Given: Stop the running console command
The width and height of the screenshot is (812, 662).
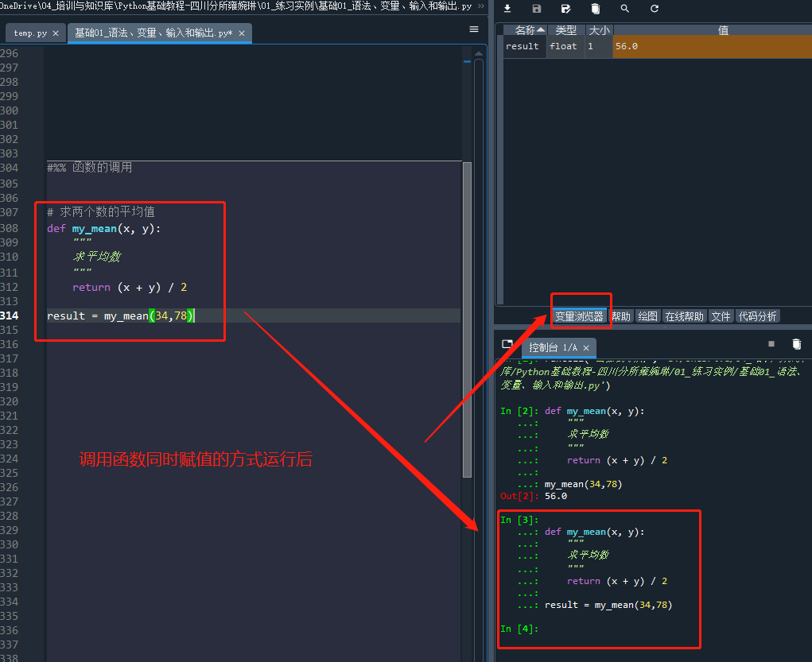Looking at the screenshot, I should tap(771, 343).
